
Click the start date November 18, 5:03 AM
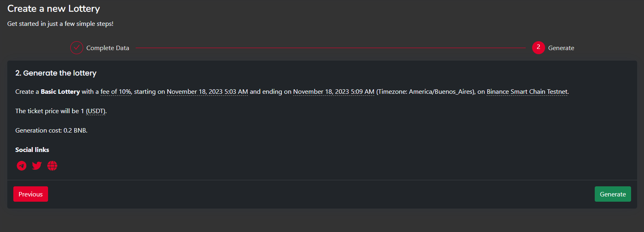pos(207,92)
